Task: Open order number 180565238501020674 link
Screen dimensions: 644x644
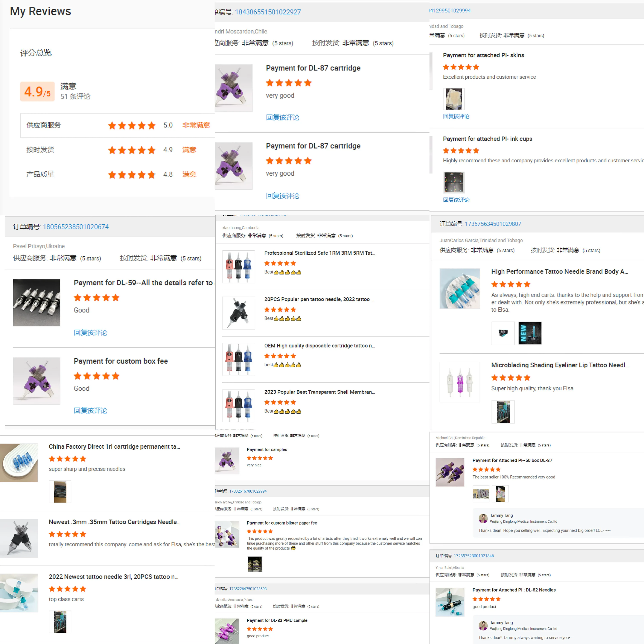Action: 76,227
